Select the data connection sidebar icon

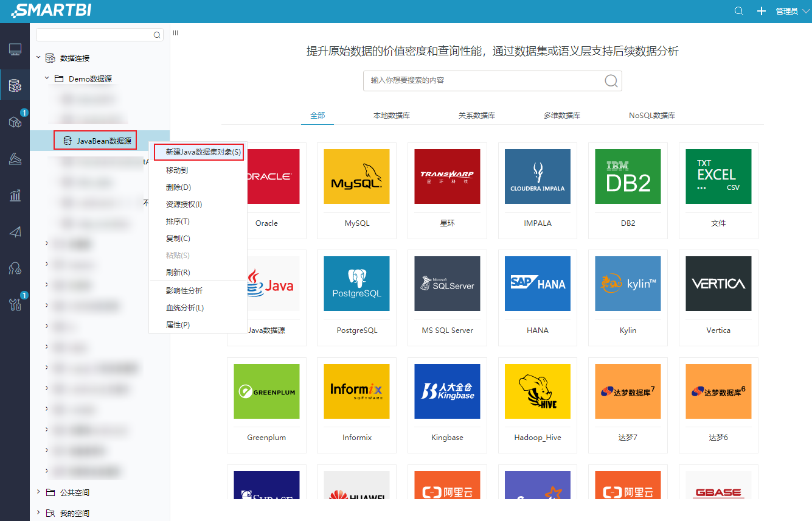click(x=15, y=86)
